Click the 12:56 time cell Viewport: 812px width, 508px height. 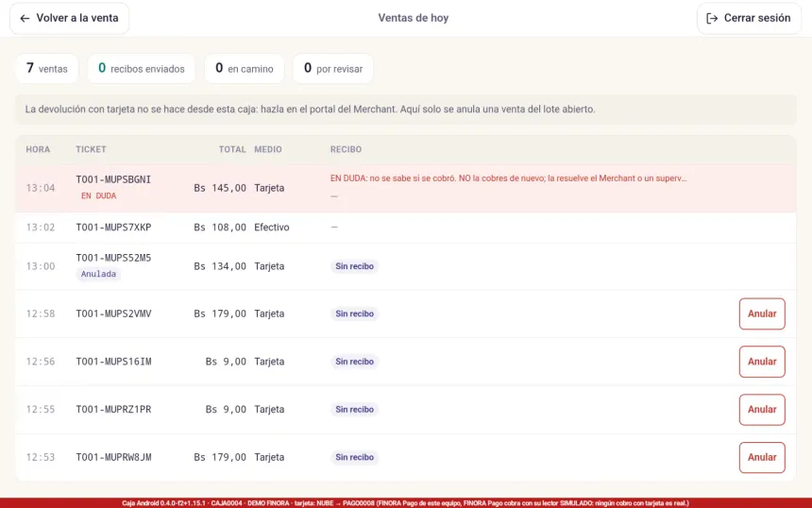[x=41, y=362]
